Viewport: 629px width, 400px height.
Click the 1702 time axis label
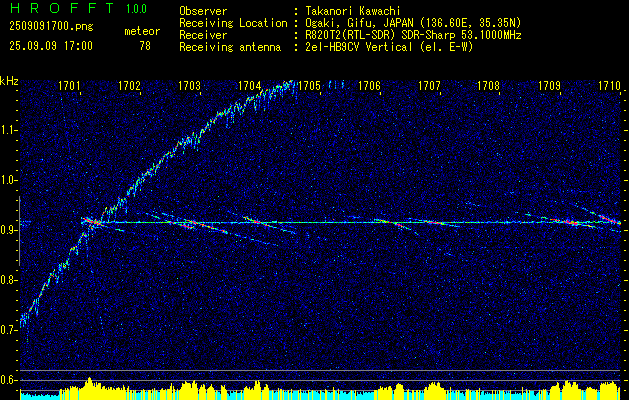pos(129,85)
